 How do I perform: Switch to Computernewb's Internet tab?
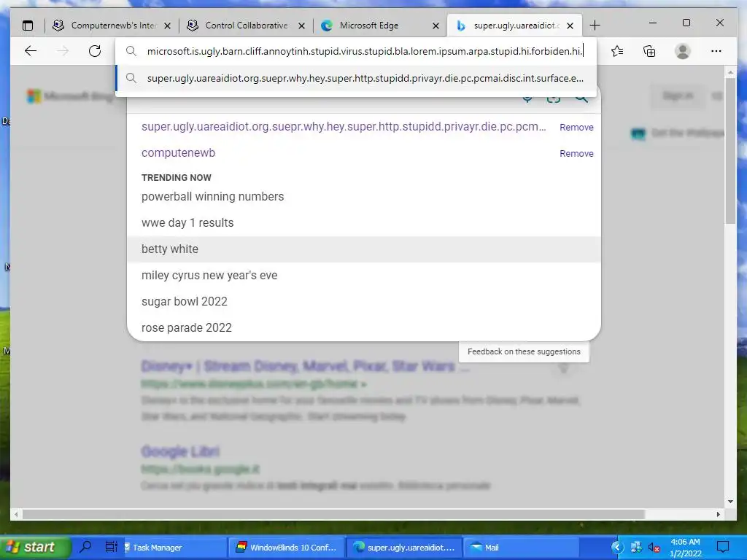click(112, 26)
